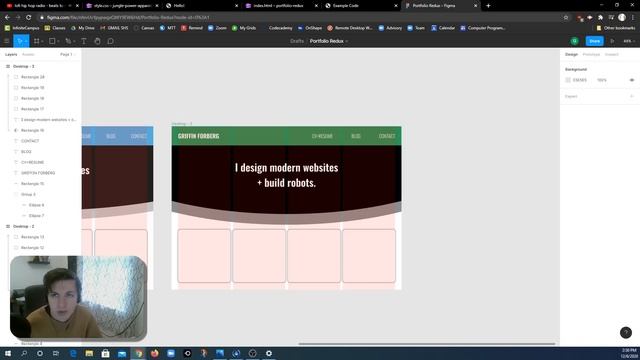The width and height of the screenshot is (640, 360).
Task: Open the Windows Start menu
Action: pyautogui.click(x=8, y=353)
